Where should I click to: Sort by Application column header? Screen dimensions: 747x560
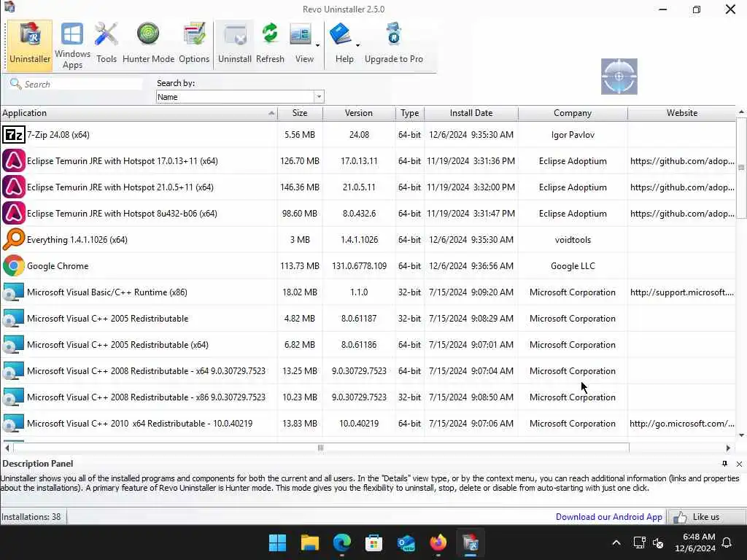pos(139,113)
